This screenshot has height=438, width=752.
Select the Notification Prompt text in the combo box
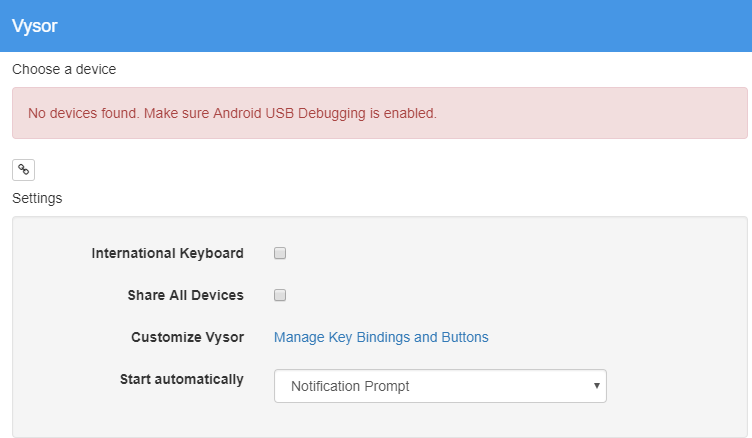(x=350, y=386)
